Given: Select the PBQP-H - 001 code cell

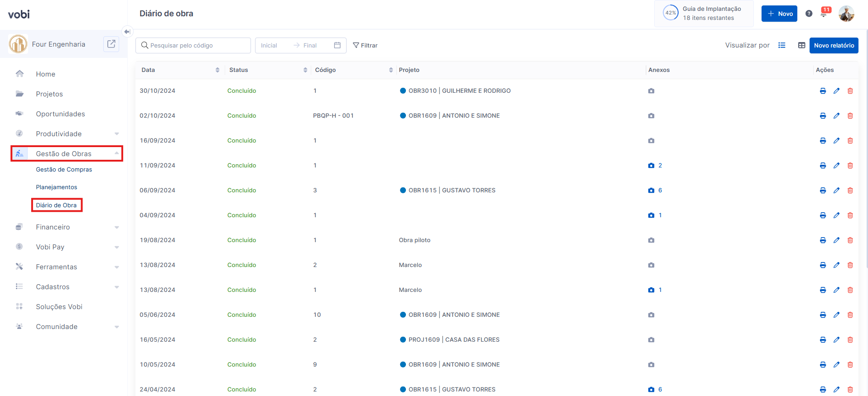Looking at the screenshot, I should [333, 116].
